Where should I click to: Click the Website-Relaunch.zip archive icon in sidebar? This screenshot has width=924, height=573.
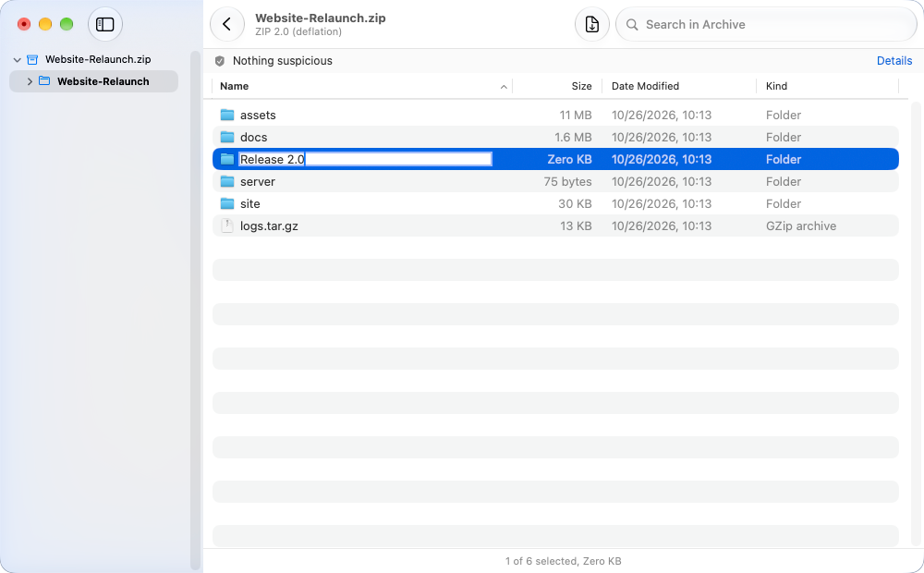(32, 59)
